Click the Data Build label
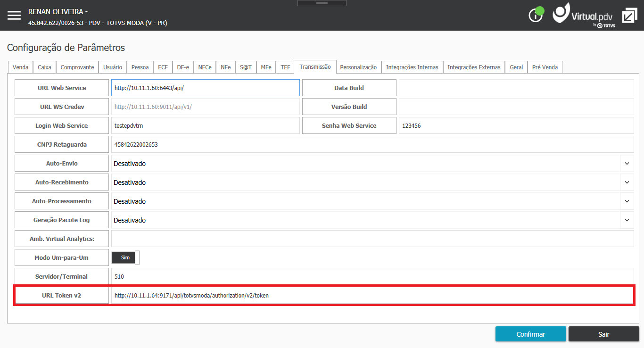The width and height of the screenshot is (644, 348). pyautogui.click(x=349, y=88)
